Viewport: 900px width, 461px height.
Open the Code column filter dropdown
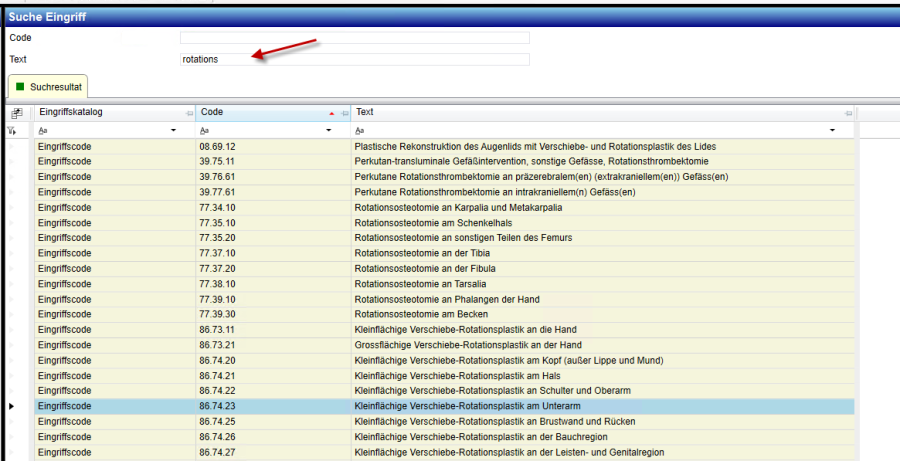(x=330, y=131)
